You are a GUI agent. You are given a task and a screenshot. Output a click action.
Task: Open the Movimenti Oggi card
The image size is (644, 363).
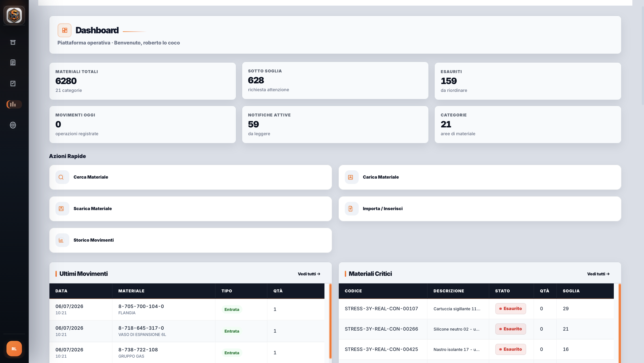pyautogui.click(x=142, y=125)
